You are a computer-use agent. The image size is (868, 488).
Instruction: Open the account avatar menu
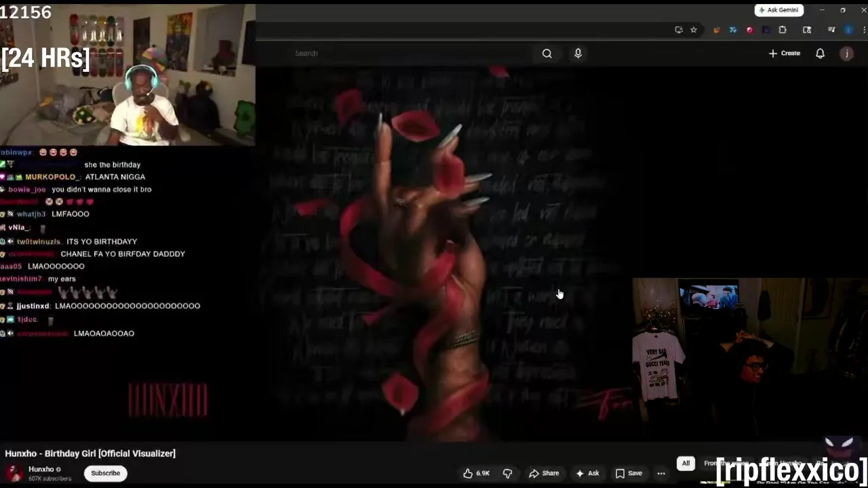(x=846, y=54)
